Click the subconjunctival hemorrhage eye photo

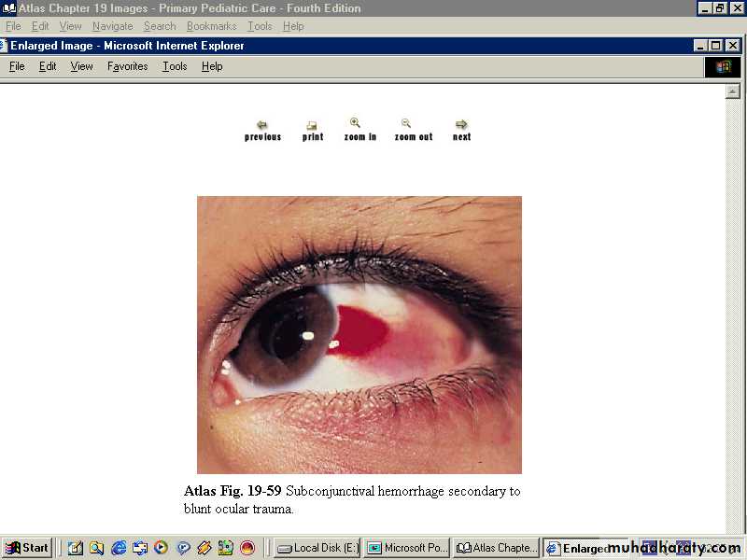pos(359,334)
